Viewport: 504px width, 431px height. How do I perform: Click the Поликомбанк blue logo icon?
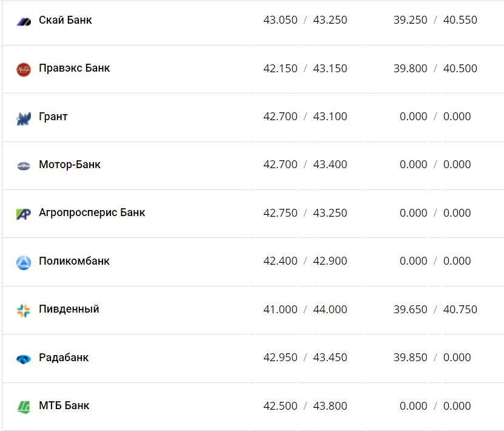(x=24, y=262)
